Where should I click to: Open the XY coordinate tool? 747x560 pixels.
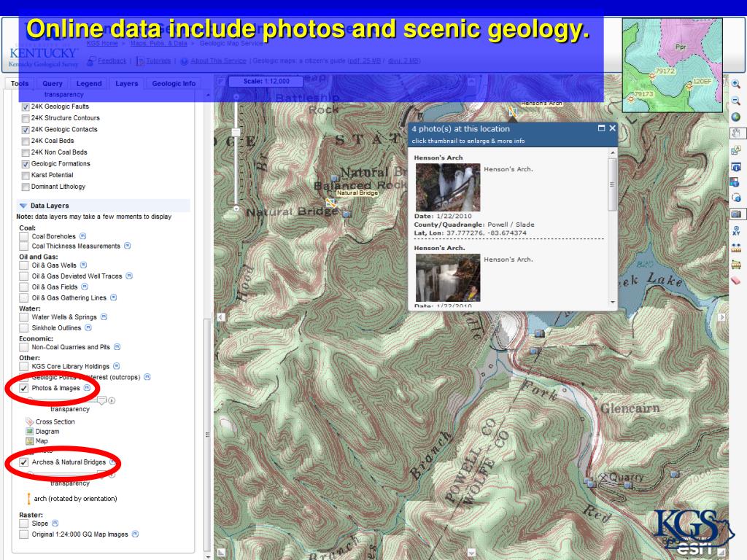[x=735, y=231]
